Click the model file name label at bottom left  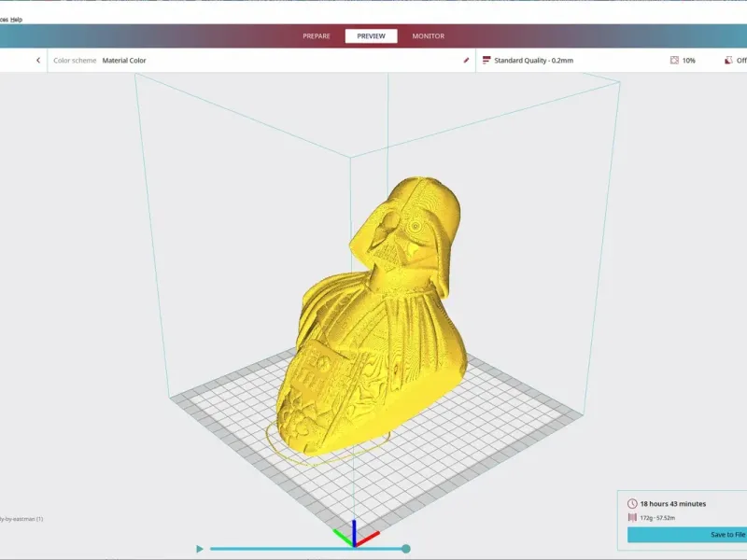pyautogui.click(x=21, y=519)
